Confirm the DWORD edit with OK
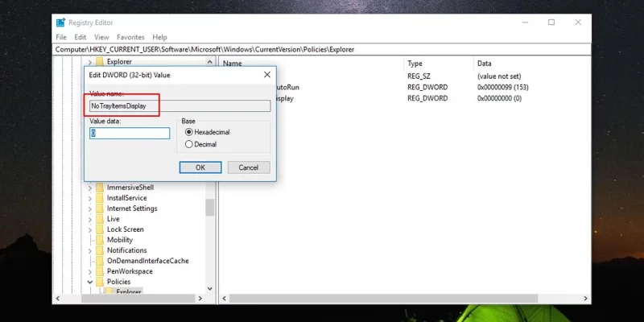 200,167
